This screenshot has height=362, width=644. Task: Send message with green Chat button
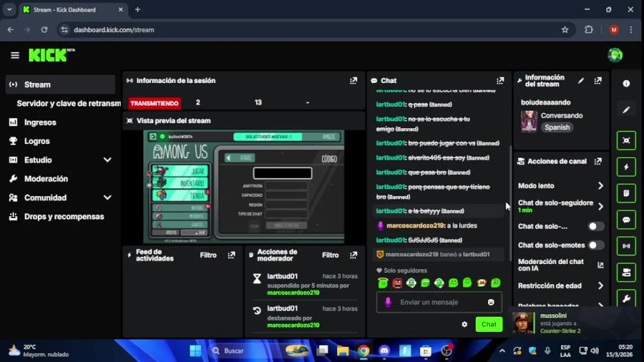coord(489,324)
